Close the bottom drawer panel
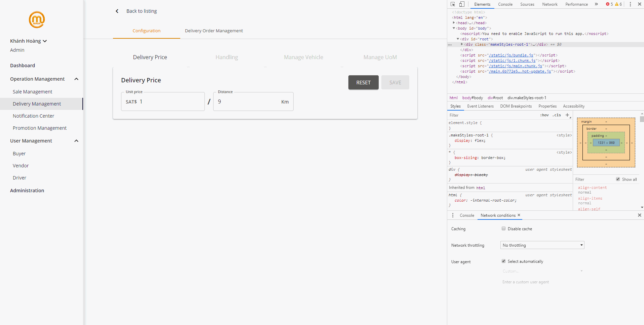 pos(640,215)
